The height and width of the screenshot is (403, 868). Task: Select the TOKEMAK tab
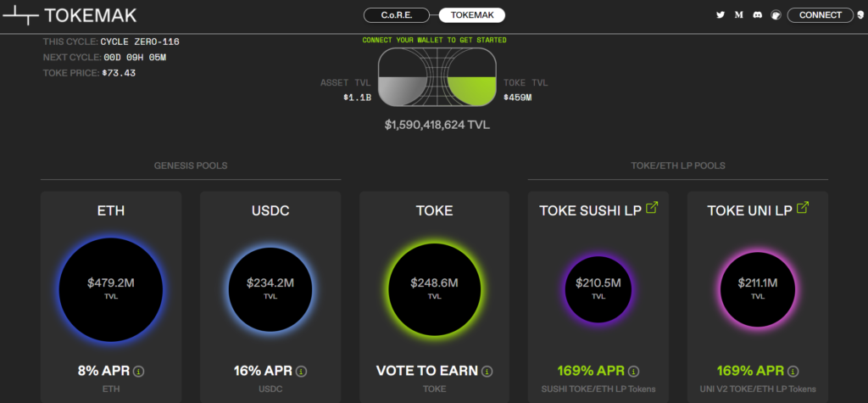471,15
